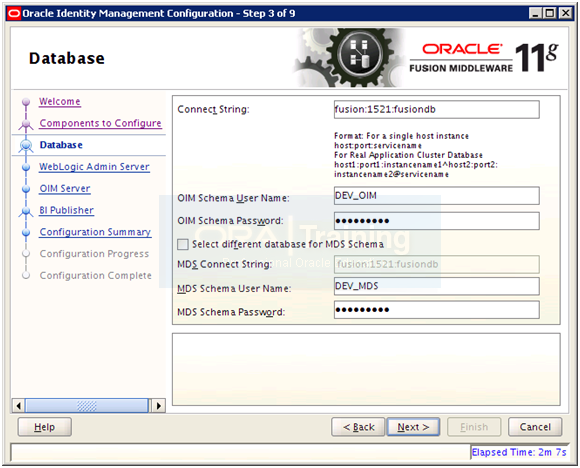Click the gears banner graphic
Image resolution: width=580 pixels, height=468 pixels.
click(350, 58)
